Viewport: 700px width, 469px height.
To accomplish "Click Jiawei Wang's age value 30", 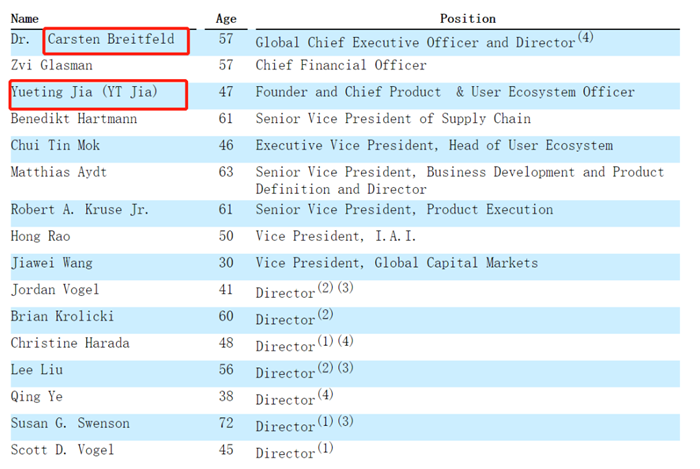I will click(226, 263).
